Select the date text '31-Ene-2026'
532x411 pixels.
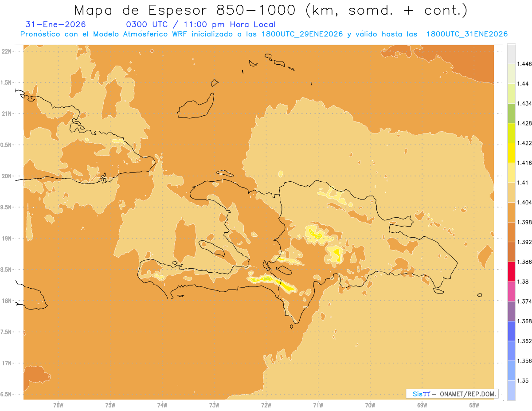pos(56,25)
